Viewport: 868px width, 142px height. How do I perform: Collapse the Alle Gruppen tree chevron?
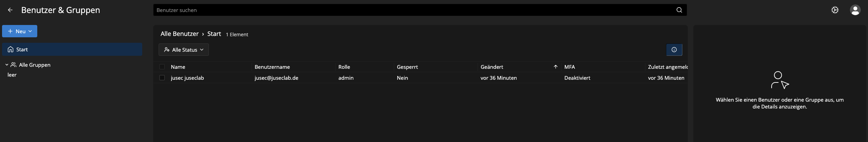[x=6, y=65]
